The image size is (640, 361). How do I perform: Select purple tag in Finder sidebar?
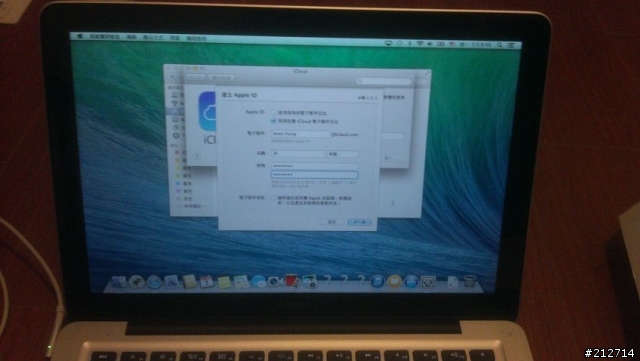(x=178, y=191)
